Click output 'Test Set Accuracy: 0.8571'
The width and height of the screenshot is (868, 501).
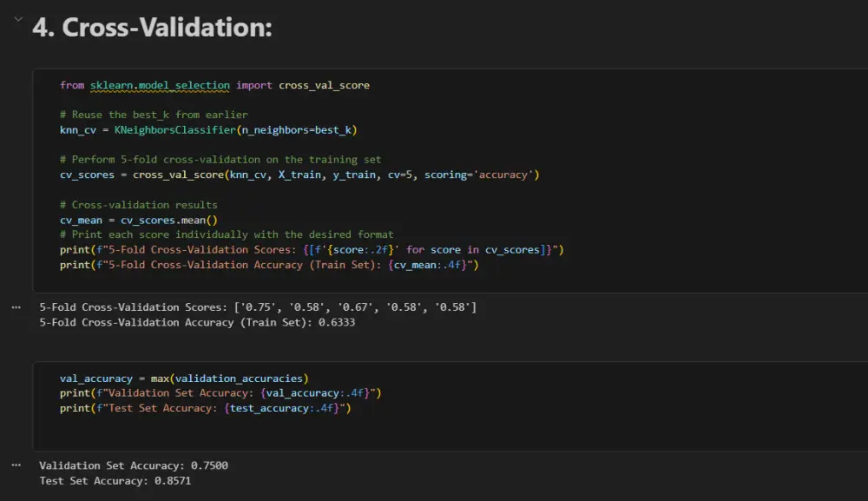115,481
